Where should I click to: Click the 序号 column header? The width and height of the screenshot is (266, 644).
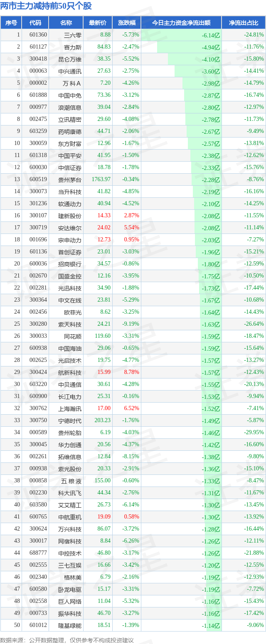[11, 23]
